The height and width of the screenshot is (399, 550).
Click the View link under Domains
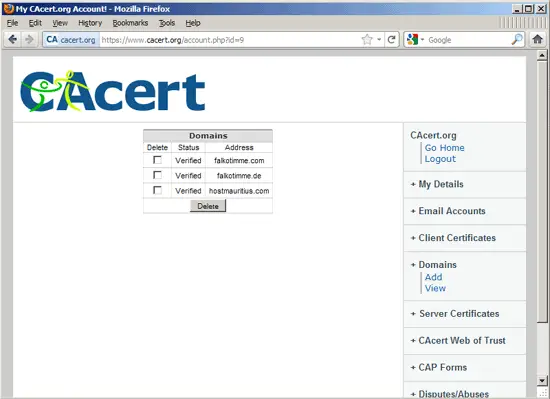pyautogui.click(x=435, y=288)
